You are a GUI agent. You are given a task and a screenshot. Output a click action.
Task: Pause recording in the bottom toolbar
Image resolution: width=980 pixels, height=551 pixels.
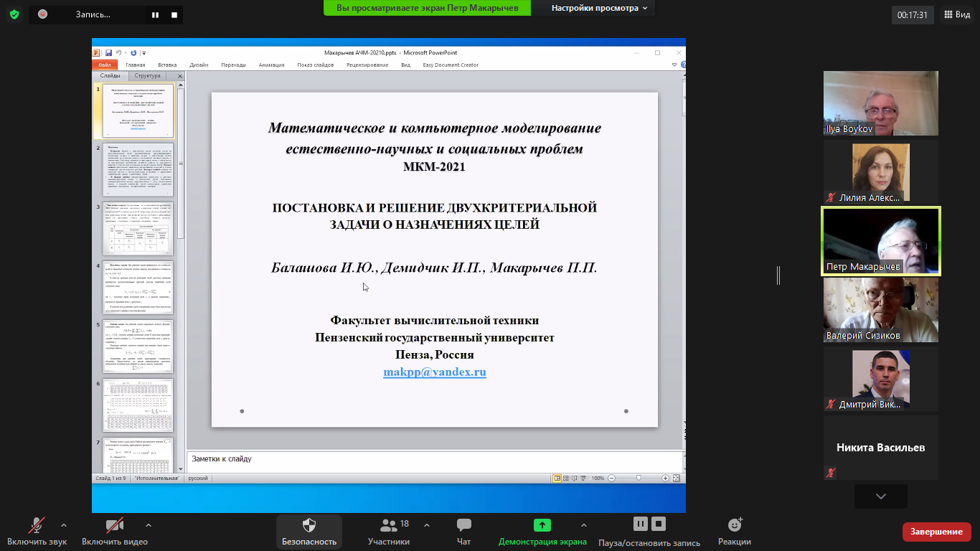(641, 524)
